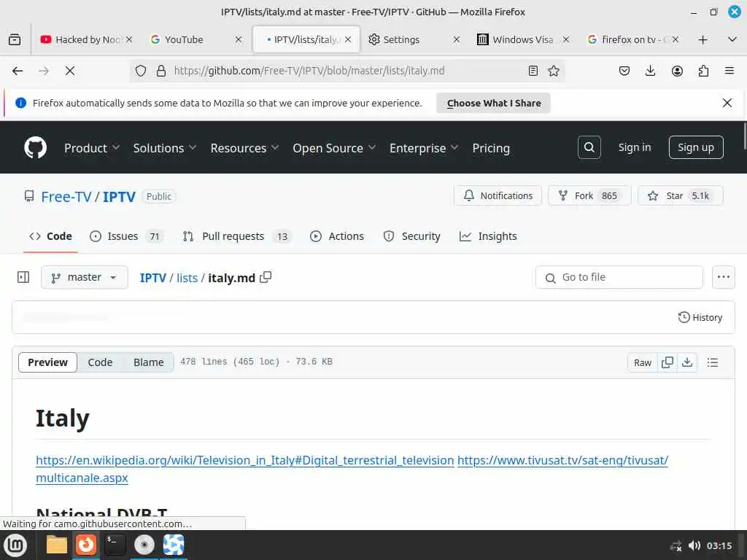Toggle the file tree side panel icon
Image resolution: width=747 pixels, height=560 pixels.
[x=23, y=277]
